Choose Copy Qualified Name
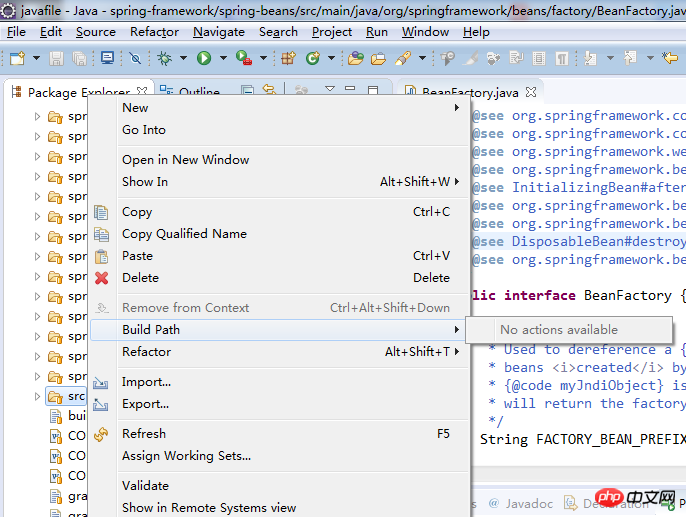This screenshot has height=517, width=686. [280, 234]
